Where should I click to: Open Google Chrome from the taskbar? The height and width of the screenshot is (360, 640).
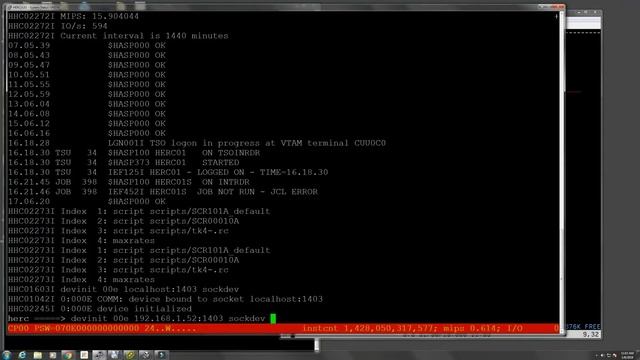pos(68,355)
